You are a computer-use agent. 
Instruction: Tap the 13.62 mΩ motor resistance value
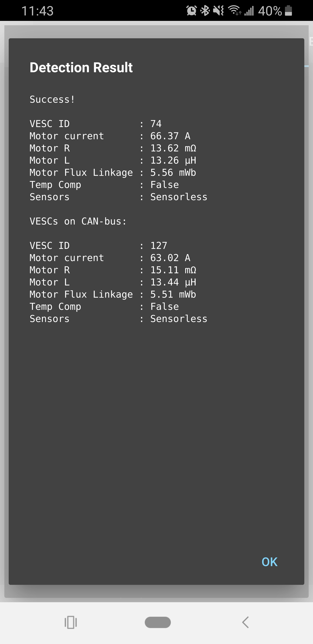click(173, 148)
